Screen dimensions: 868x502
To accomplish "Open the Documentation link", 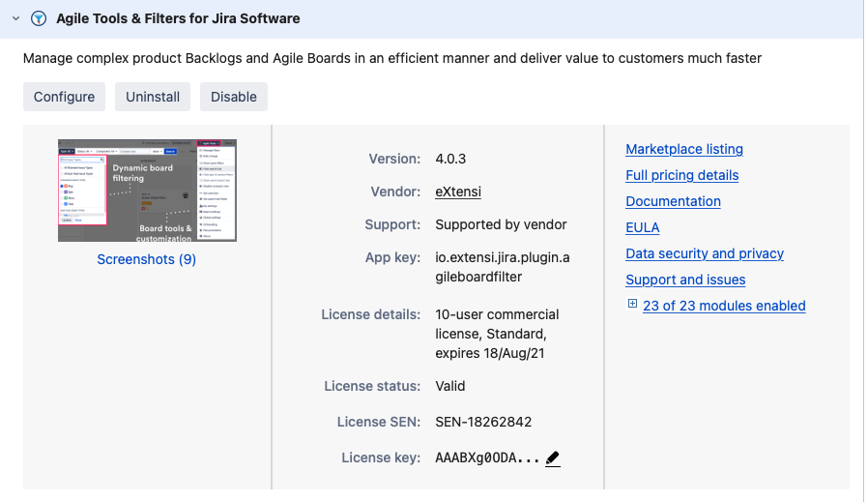I will click(x=673, y=201).
